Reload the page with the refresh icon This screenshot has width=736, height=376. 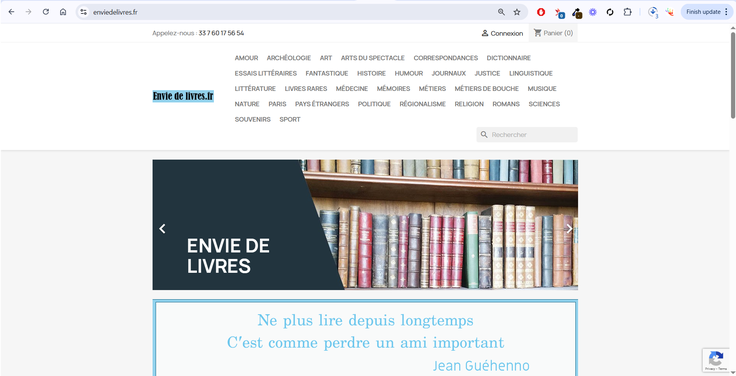pyautogui.click(x=46, y=12)
